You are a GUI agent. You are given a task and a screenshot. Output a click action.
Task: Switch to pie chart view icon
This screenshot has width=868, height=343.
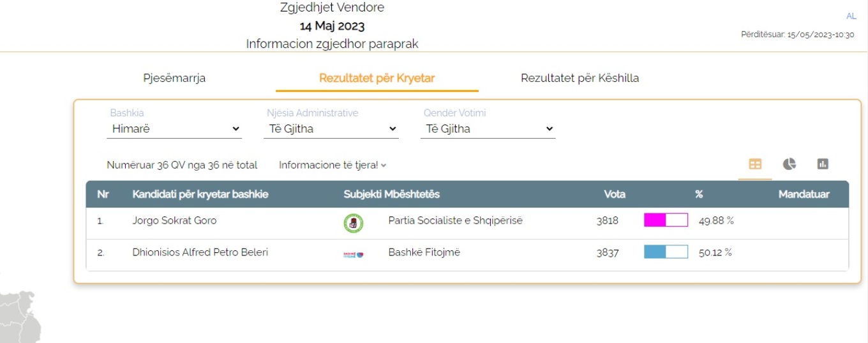pyautogui.click(x=789, y=164)
